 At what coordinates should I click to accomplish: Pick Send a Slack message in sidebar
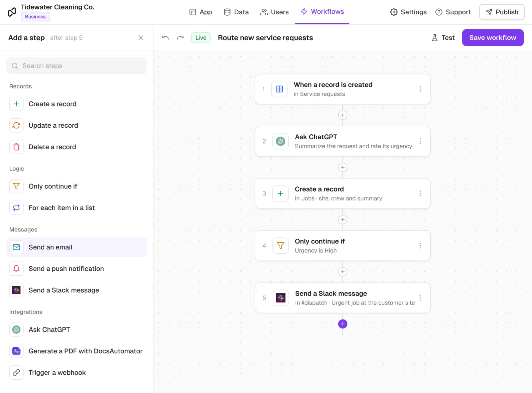click(x=76, y=290)
